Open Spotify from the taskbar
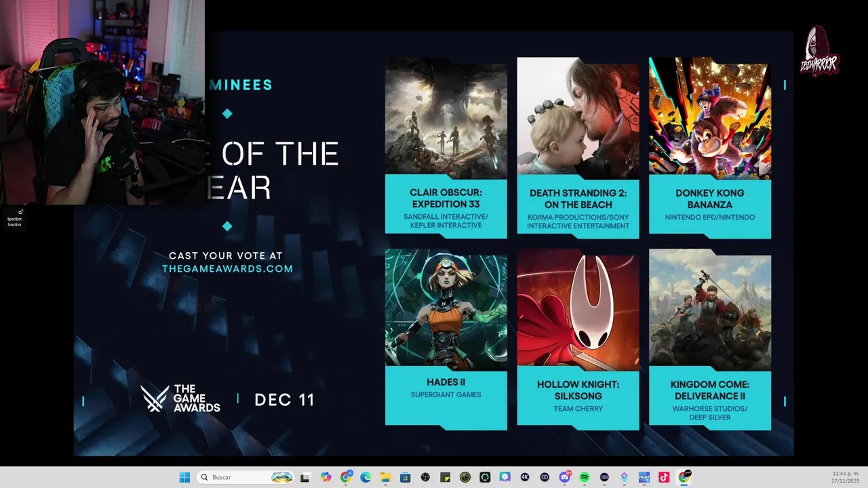This screenshot has height=488, width=868. 585,477
